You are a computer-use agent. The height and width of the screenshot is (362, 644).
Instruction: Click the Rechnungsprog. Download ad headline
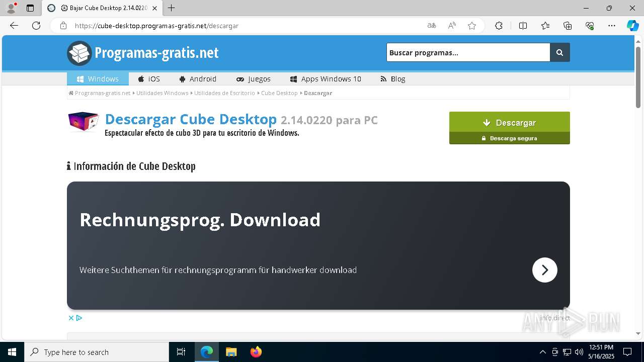[200, 220]
